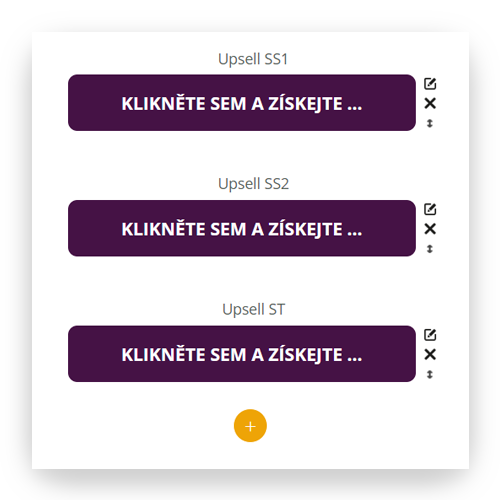The height and width of the screenshot is (500, 500).
Task: Select the Upsell ST label text
Action: coord(254,310)
